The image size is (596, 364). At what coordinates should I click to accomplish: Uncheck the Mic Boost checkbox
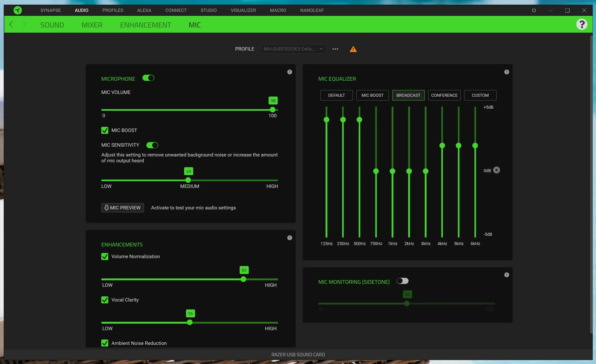(x=105, y=131)
